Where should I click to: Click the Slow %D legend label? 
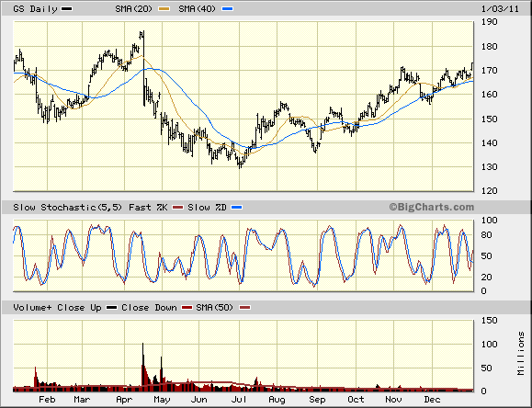(x=207, y=207)
